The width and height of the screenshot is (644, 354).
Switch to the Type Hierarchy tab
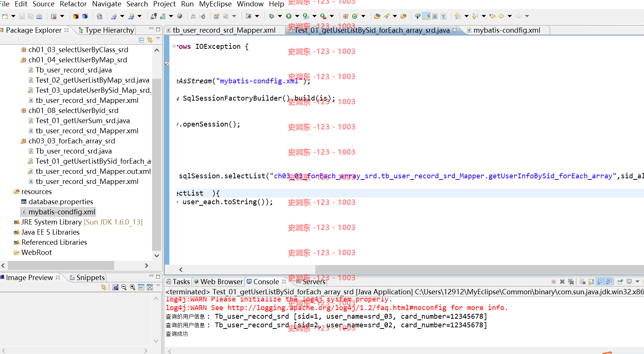[x=106, y=30]
